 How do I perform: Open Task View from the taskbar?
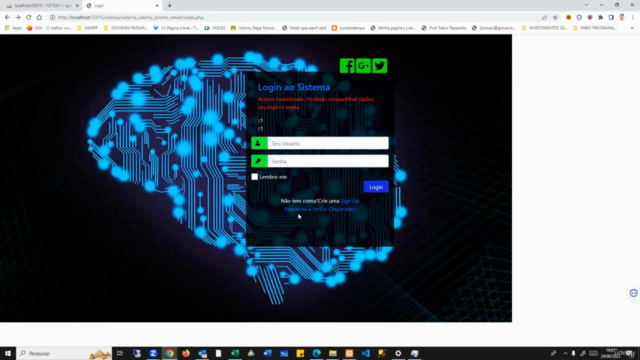120,353
